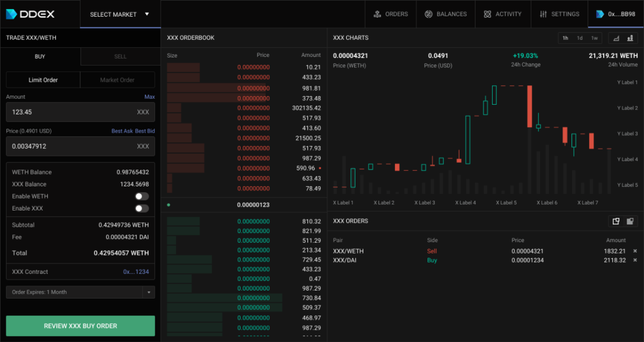Toggle the Enable XXX switch
This screenshot has height=342, width=644.
pos(142,208)
